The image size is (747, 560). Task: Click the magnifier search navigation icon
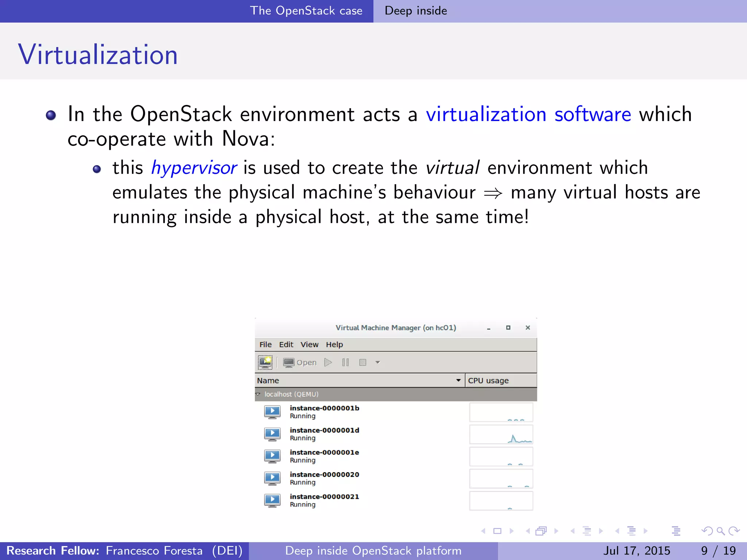point(720,531)
